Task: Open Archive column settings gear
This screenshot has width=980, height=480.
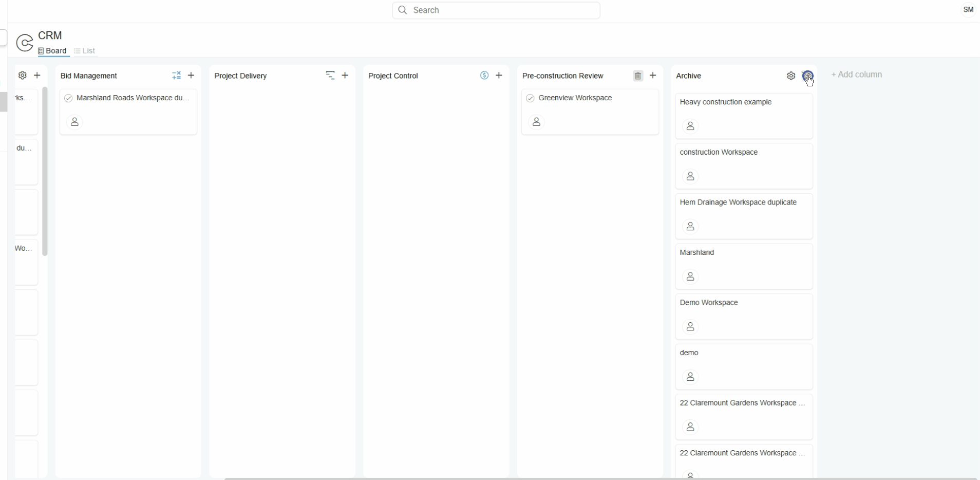Action: (x=791, y=76)
